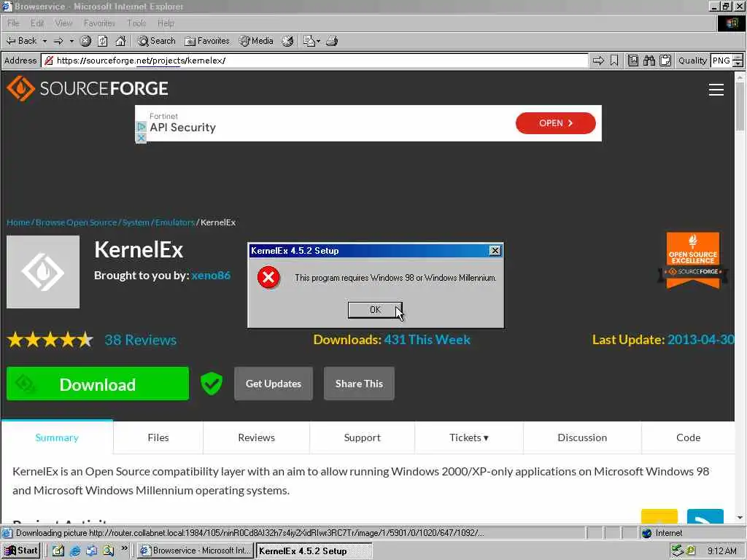Screen dimensions: 747x560
Task: Click the bookmarks book icon near Quality
Action: (x=633, y=61)
